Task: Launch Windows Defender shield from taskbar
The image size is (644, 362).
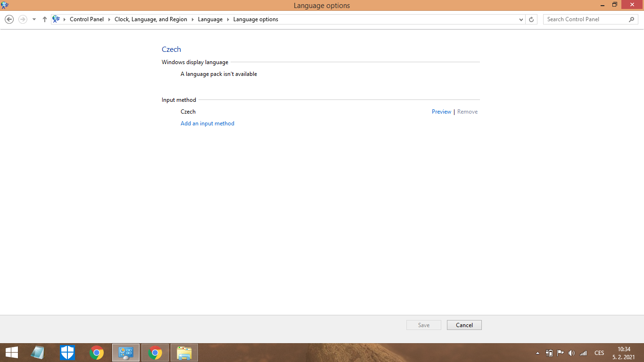Action: coord(67,353)
